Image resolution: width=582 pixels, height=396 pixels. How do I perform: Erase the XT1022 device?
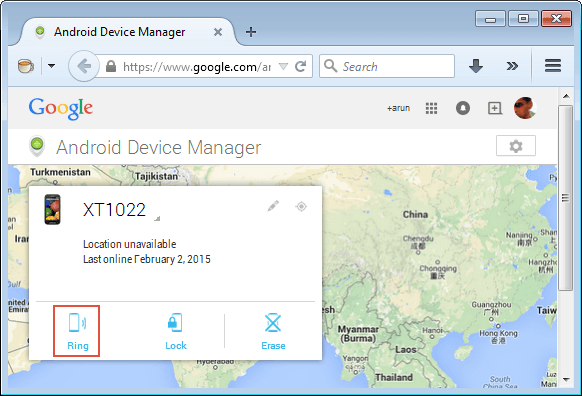point(273,332)
